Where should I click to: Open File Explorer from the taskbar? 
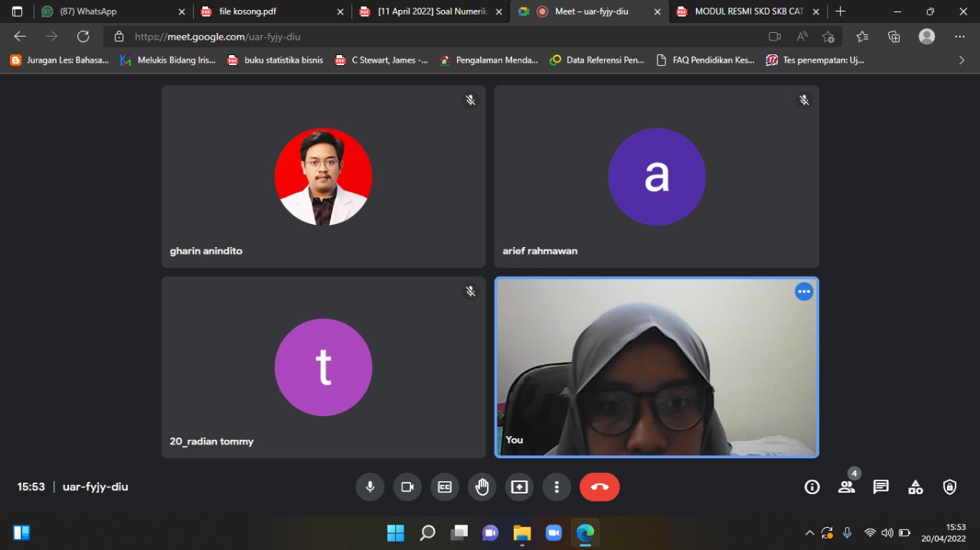(522, 533)
